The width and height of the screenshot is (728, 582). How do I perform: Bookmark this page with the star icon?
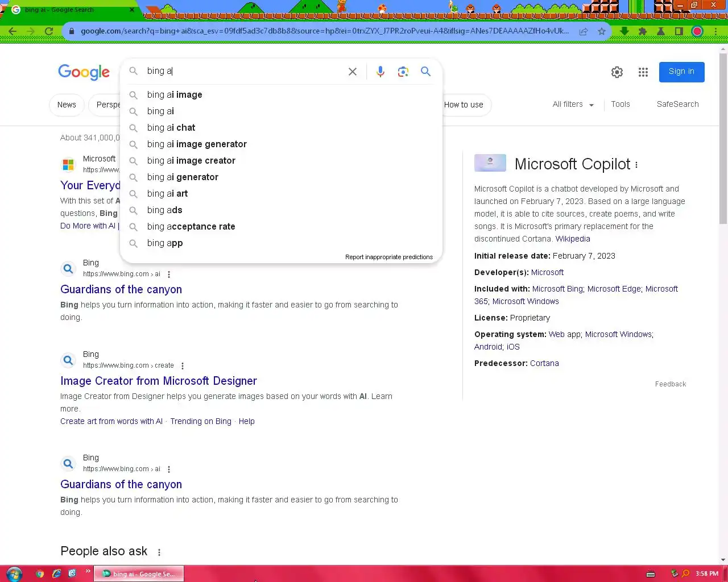coord(602,31)
